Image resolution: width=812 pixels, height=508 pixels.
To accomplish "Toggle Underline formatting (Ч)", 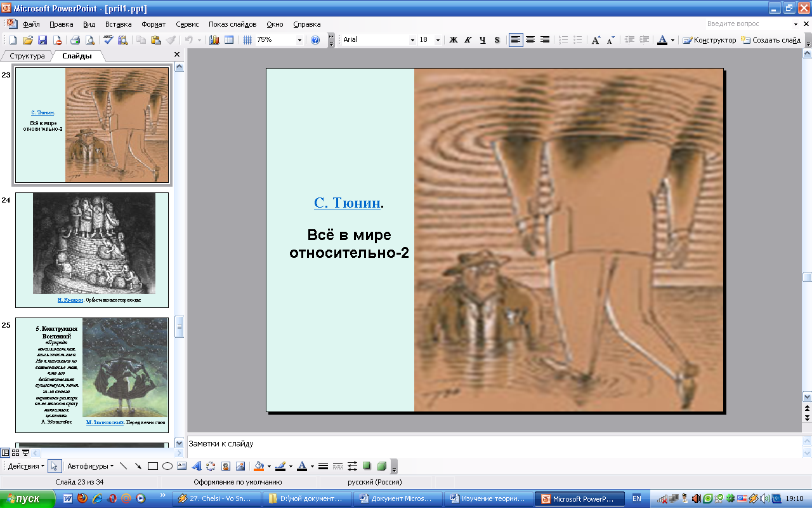I will 483,40.
